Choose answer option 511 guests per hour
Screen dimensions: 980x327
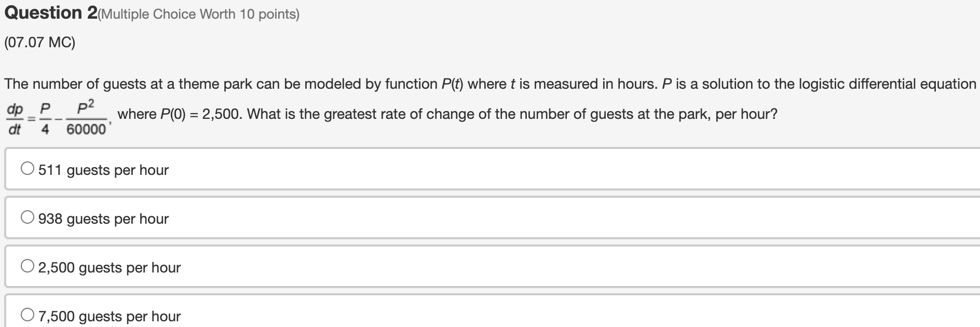pos(103,170)
